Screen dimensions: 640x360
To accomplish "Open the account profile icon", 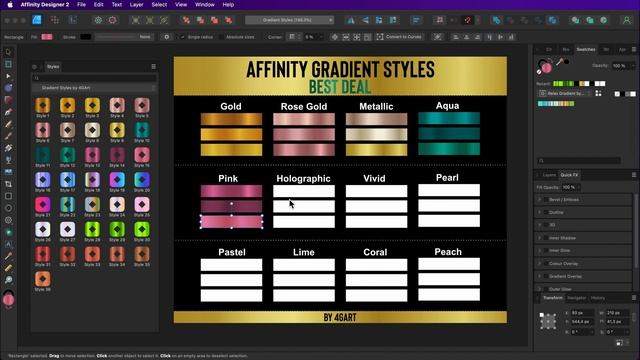I will tap(627, 20).
